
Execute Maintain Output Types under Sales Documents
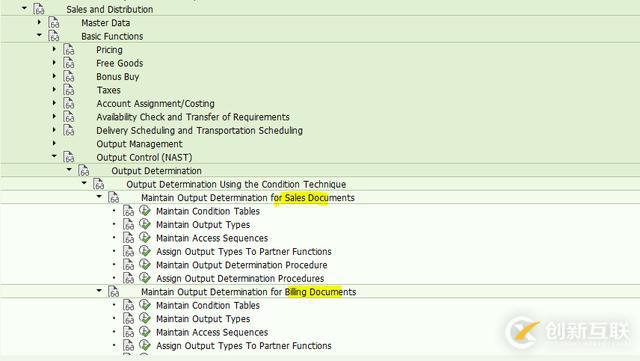point(144,224)
